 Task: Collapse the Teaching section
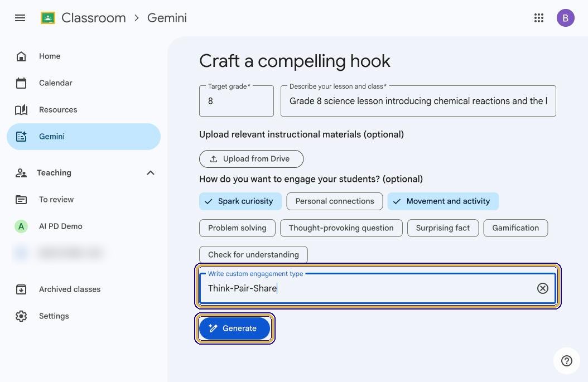coord(151,173)
